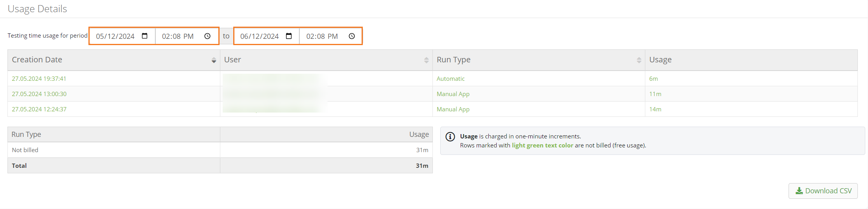Sort table by User column arrows
The width and height of the screenshot is (868, 209).
coord(426,60)
